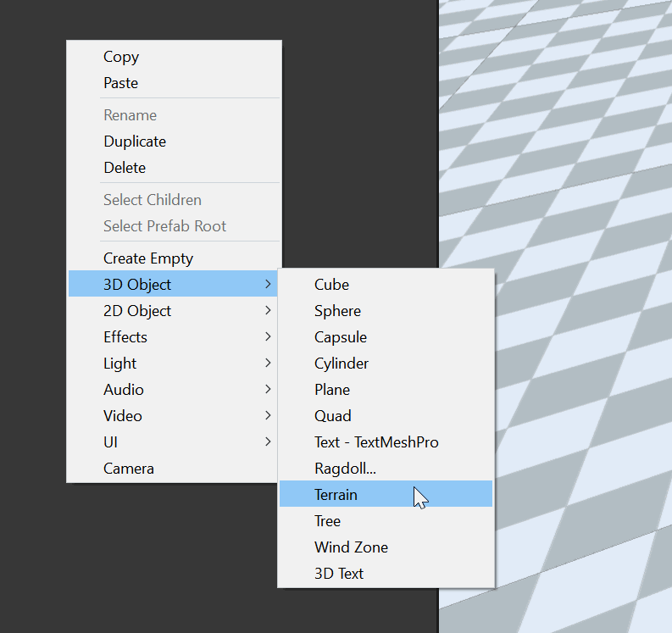Viewport: 672px width, 633px height.
Task: Open the Ragdoll... wizard entry
Action: (x=345, y=469)
